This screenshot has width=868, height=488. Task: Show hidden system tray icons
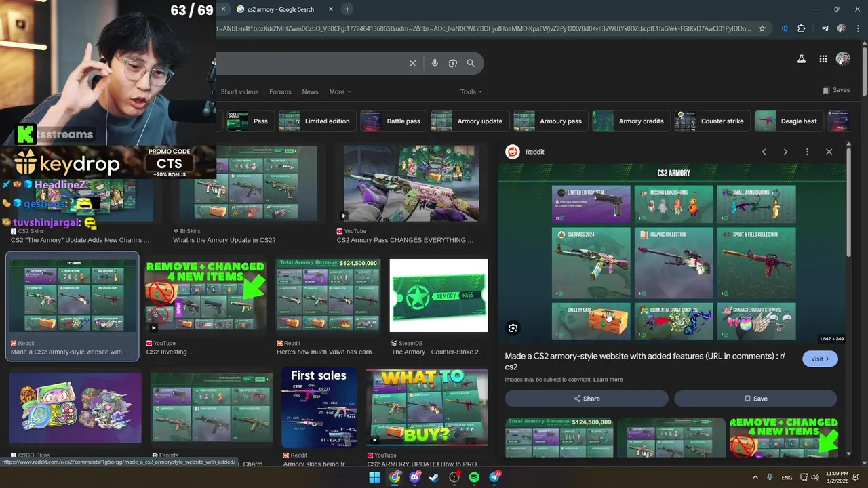(755, 477)
